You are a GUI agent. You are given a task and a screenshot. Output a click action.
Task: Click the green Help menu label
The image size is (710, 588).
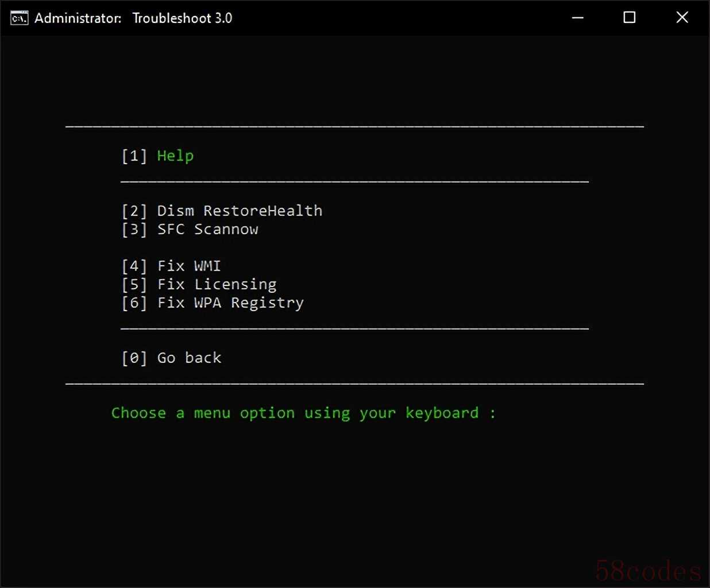coord(175,156)
